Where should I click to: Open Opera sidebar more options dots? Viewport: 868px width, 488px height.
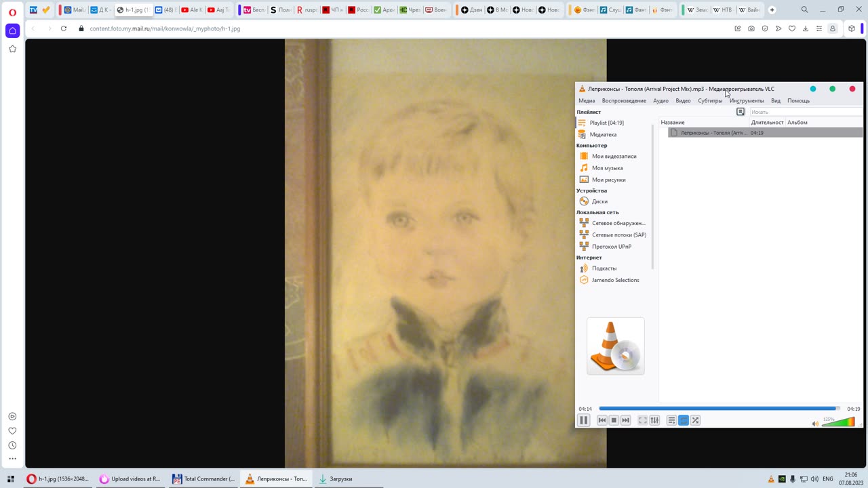12,459
